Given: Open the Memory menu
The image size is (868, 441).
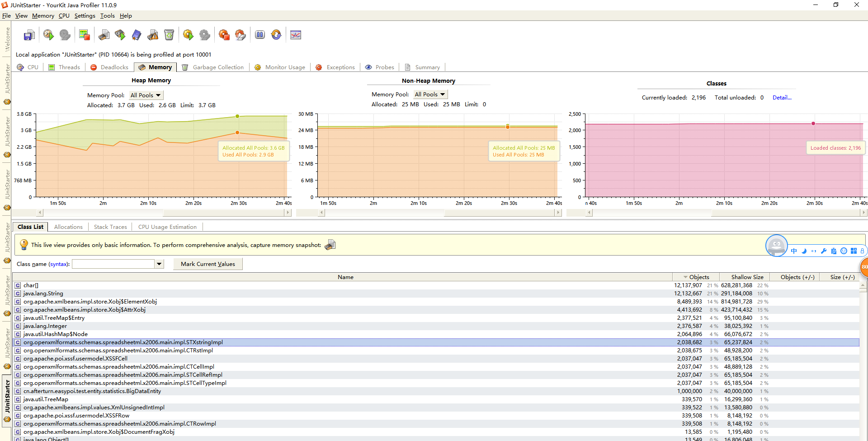Looking at the screenshot, I should point(43,15).
